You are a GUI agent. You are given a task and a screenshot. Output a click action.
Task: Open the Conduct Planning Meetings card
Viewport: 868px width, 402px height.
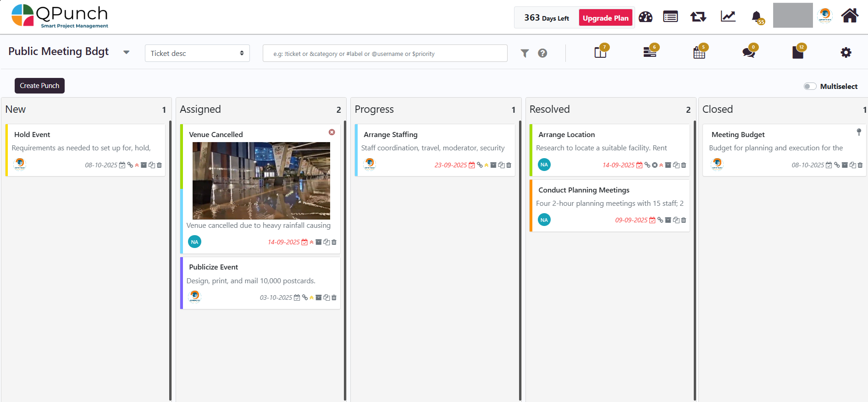coord(583,190)
